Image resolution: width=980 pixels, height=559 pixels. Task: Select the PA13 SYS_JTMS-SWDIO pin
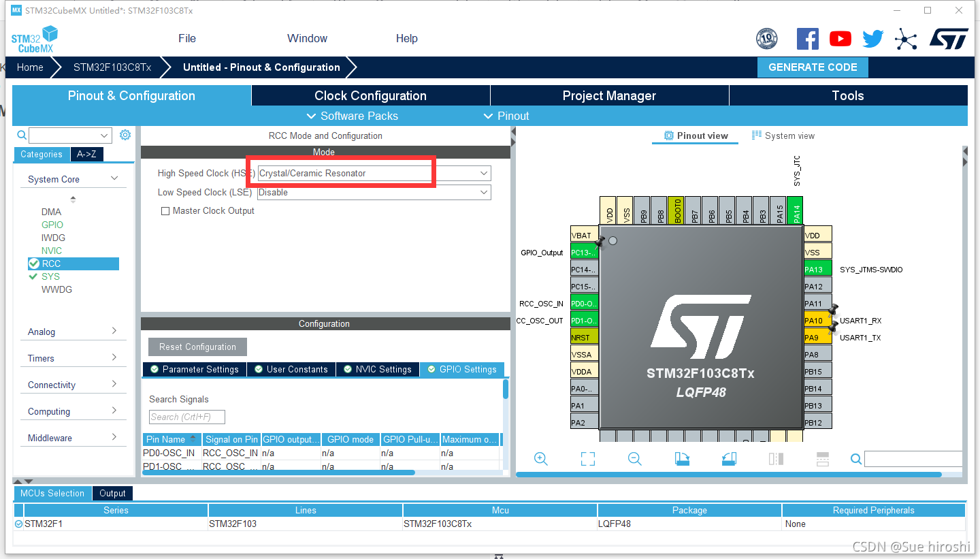coord(817,270)
